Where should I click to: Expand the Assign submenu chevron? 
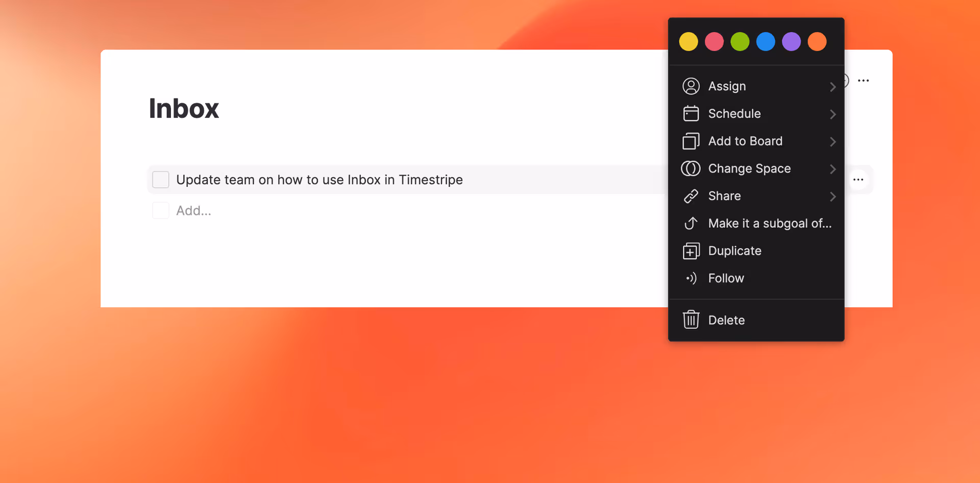pyautogui.click(x=832, y=87)
